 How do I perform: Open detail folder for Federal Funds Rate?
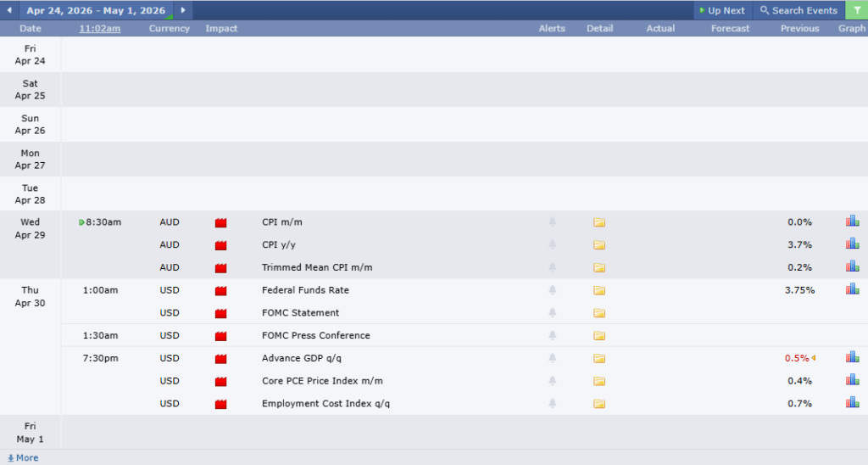coord(599,290)
